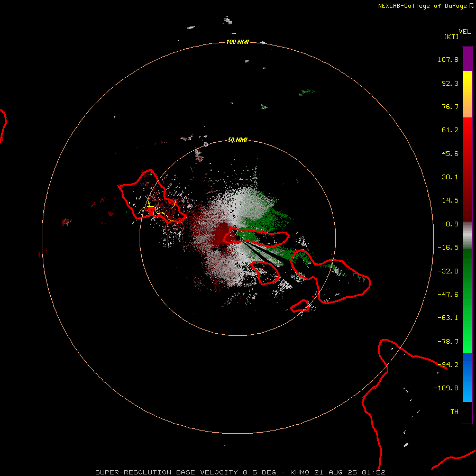This screenshot has height=476, width=476.
Task: Click the 107.8 legend value
Action: 448,59
